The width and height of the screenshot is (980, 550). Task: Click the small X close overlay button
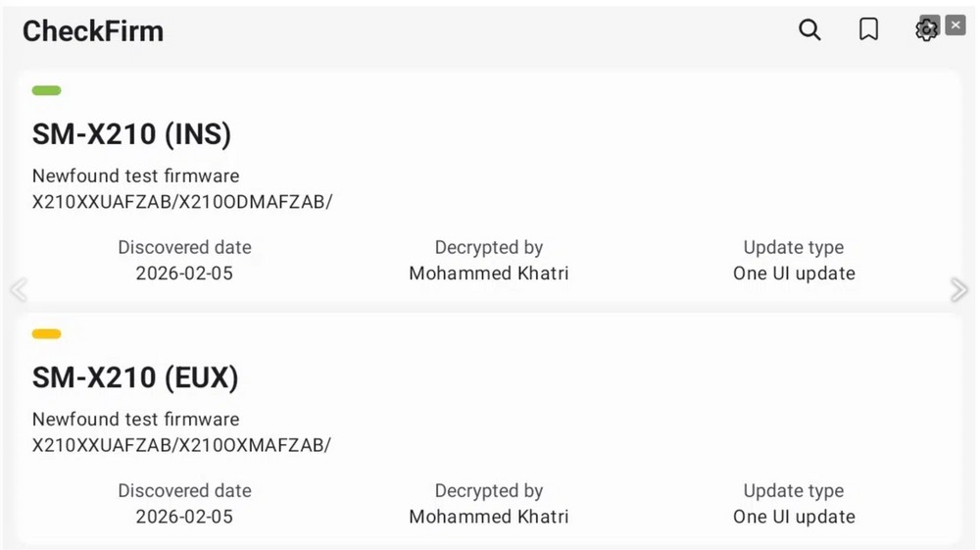955,25
